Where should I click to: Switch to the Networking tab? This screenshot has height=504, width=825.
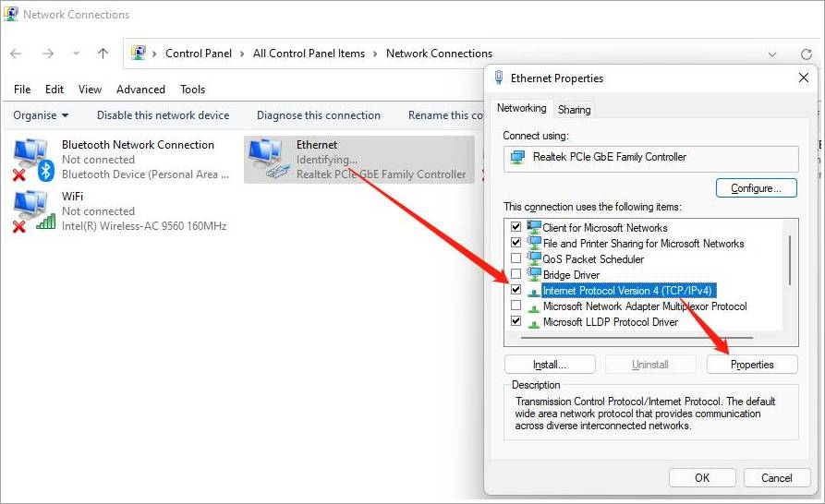(x=521, y=108)
